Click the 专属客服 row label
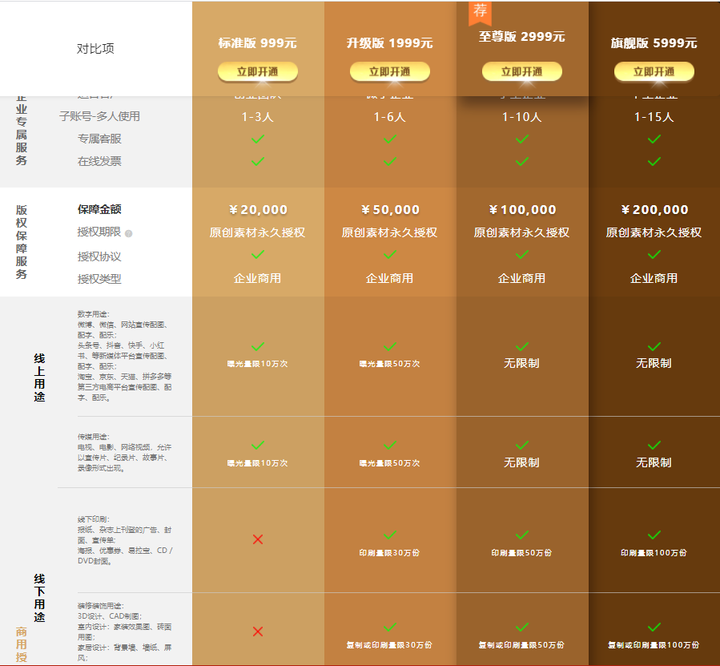 coord(100,139)
